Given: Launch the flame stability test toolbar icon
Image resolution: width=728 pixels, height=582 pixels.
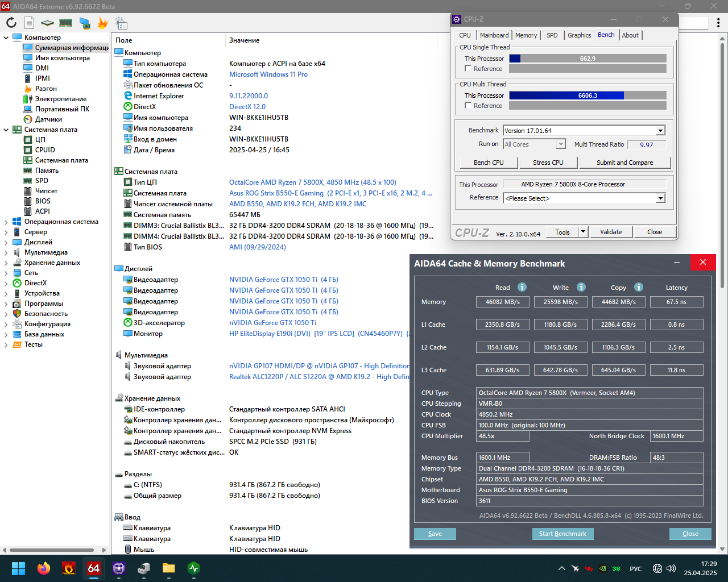Looking at the screenshot, I should coord(103,23).
